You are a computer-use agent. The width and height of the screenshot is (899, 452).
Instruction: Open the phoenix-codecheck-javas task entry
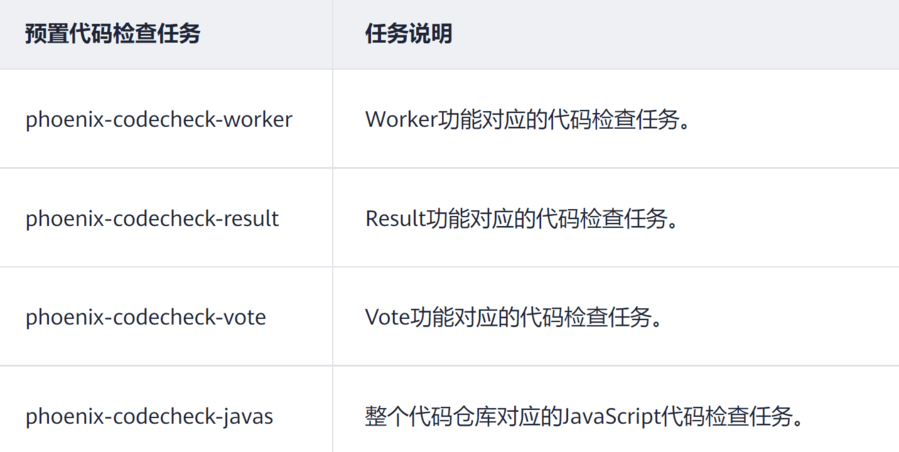coord(150,416)
